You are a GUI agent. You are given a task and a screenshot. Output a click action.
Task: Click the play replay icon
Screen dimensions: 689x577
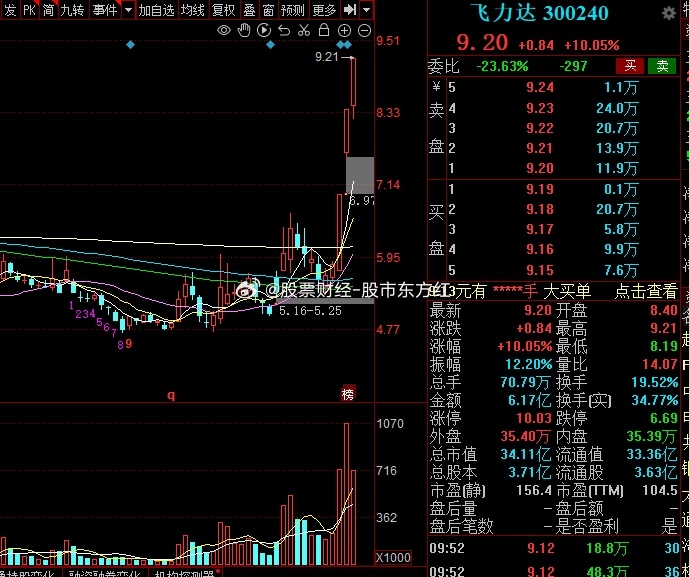(x=264, y=30)
